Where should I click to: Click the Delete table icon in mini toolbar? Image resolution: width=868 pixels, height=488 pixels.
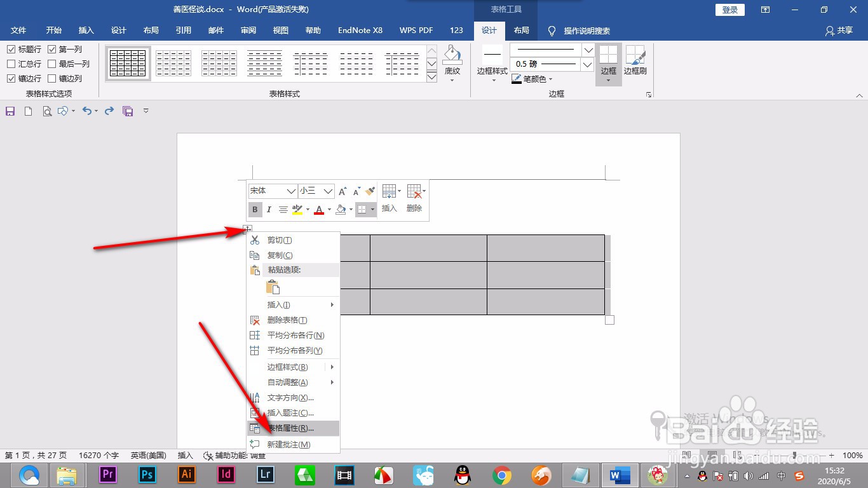click(x=414, y=191)
